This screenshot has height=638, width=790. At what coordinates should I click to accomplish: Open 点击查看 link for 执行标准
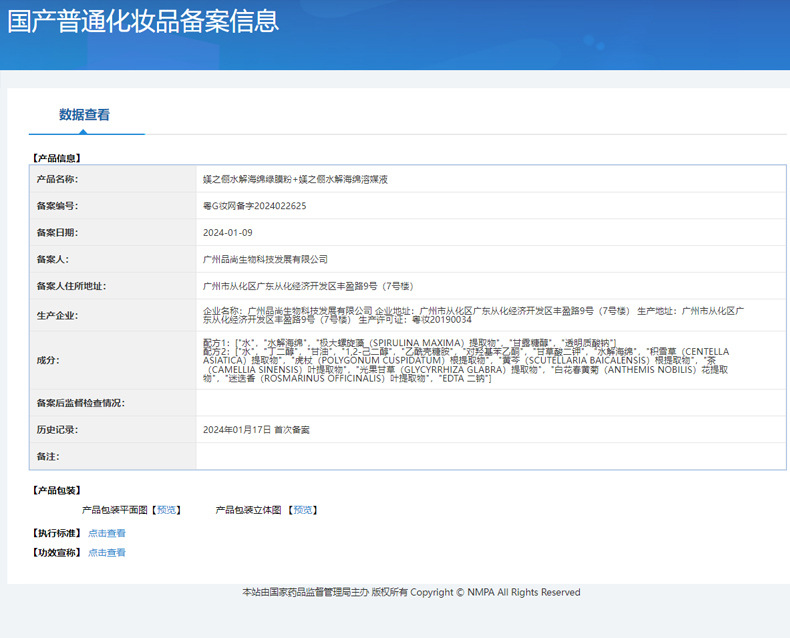[x=107, y=533]
